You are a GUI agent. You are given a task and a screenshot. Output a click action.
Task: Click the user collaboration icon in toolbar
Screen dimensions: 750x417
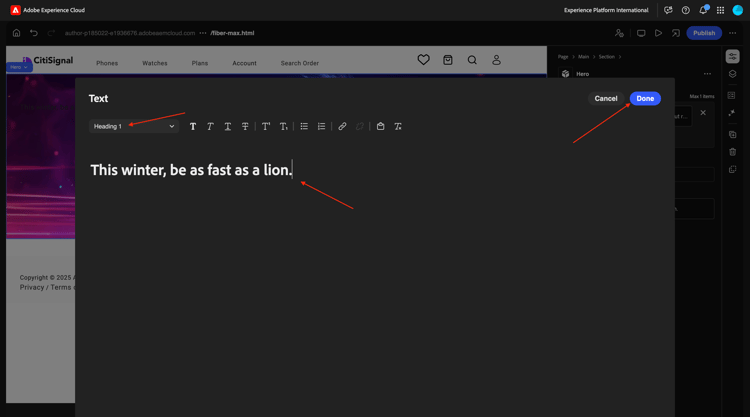pos(619,33)
